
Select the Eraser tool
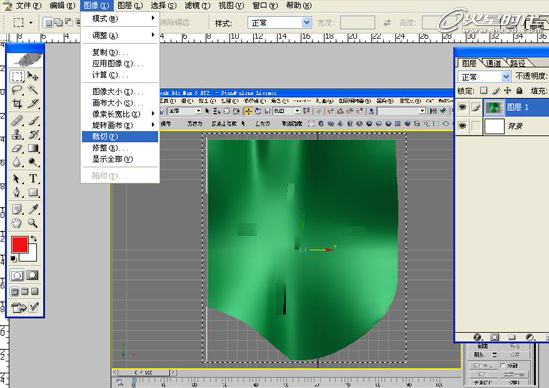pyautogui.click(x=16, y=148)
